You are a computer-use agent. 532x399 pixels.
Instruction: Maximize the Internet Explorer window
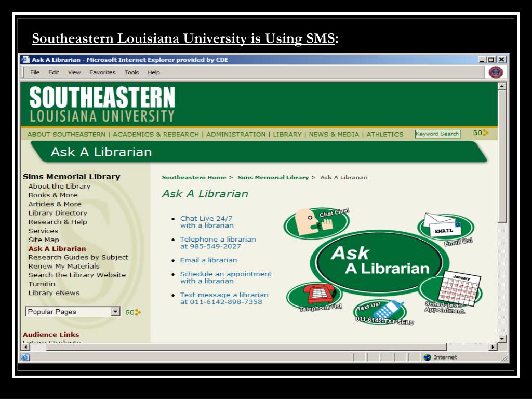coord(491,60)
